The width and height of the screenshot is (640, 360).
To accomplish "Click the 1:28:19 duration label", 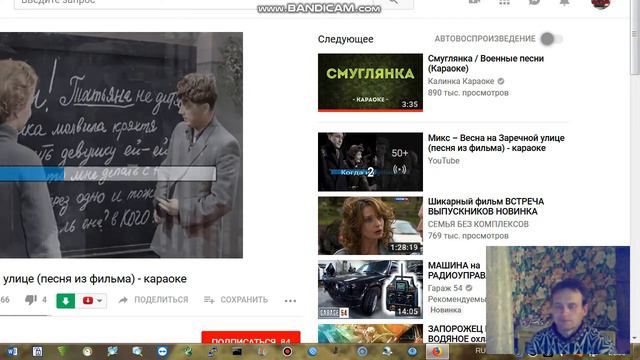I will [404, 247].
